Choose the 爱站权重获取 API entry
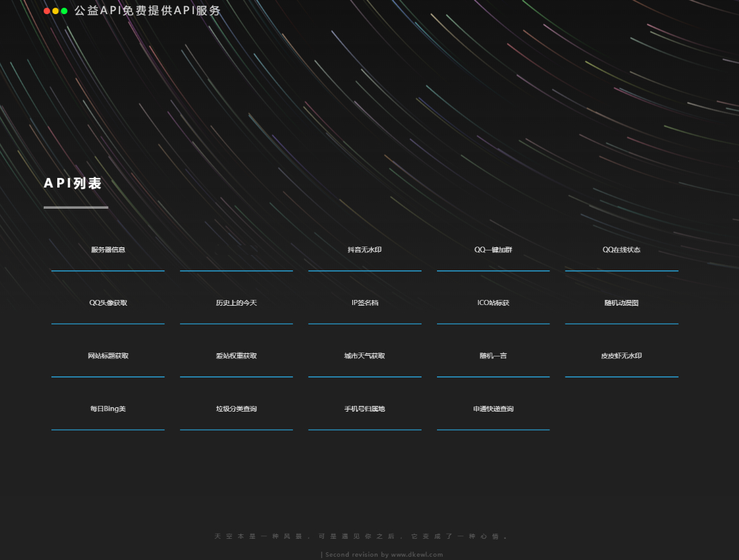Screen dimensions: 739x560 236,356
